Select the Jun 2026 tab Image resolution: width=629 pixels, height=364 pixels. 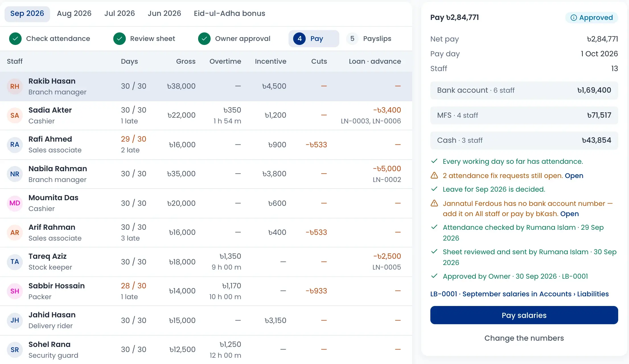click(x=164, y=13)
